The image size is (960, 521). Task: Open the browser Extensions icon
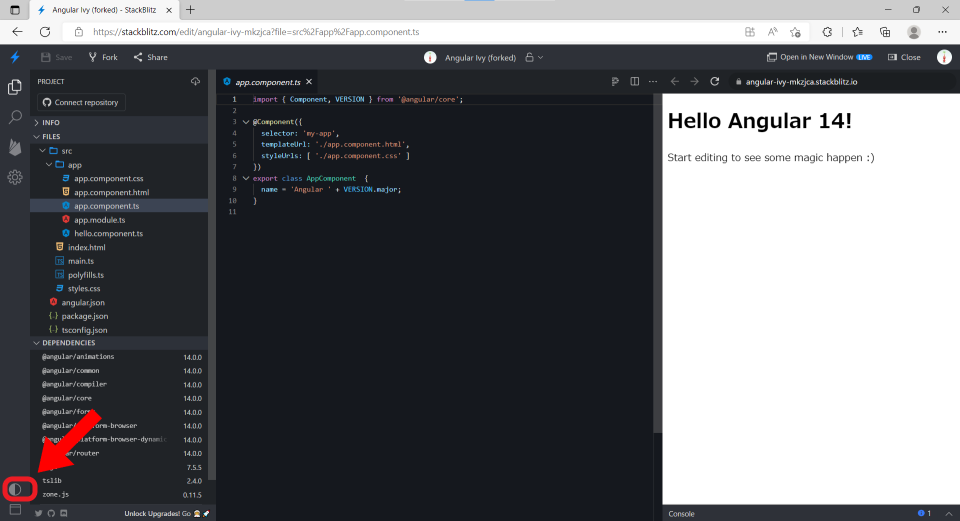click(827, 32)
